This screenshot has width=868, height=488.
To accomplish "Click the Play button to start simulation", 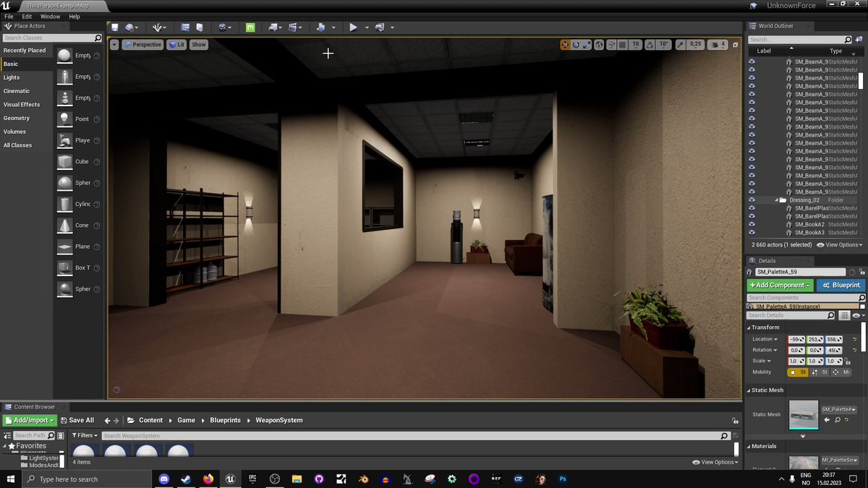I will [x=353, y=27].
